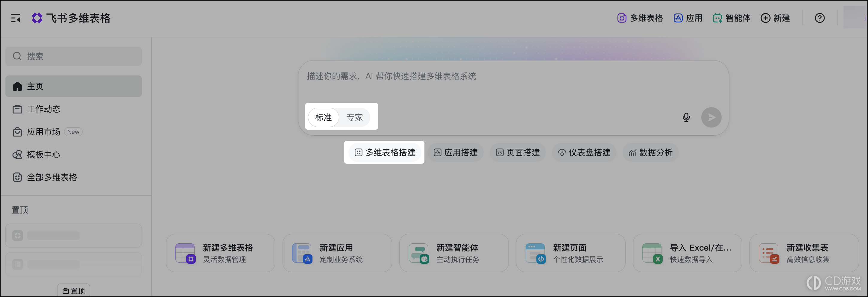Image resolution: width=868 pixels, height=297 pixels.
Task: Open 新建页面 card
Action: pyautogui.click(x=570, y=253)
